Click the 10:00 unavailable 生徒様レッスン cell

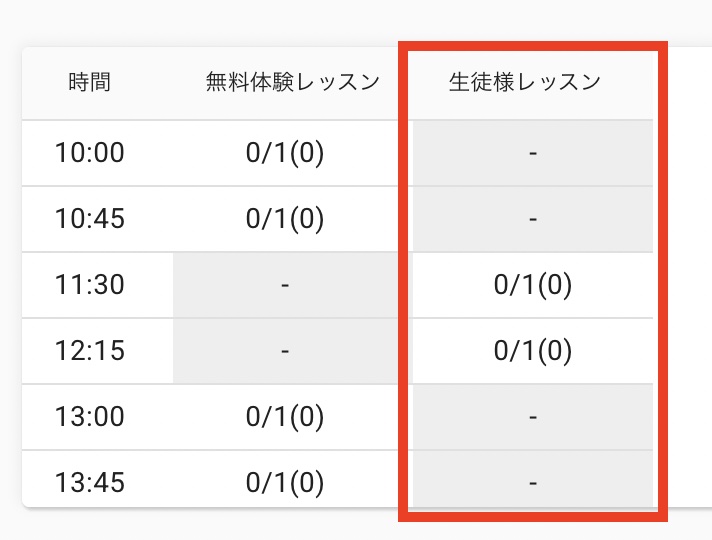pyautogui.click(x=533, y=153)
